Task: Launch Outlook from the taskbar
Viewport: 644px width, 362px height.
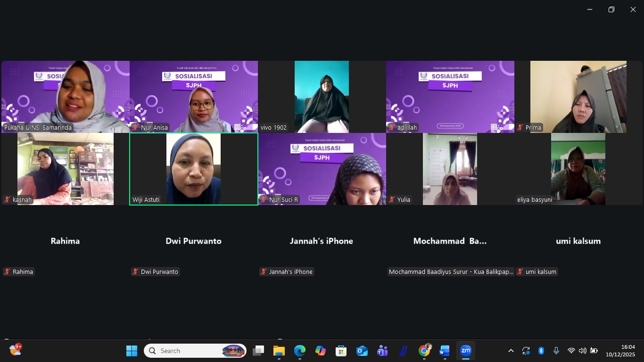Action: (x=362, y=351)
